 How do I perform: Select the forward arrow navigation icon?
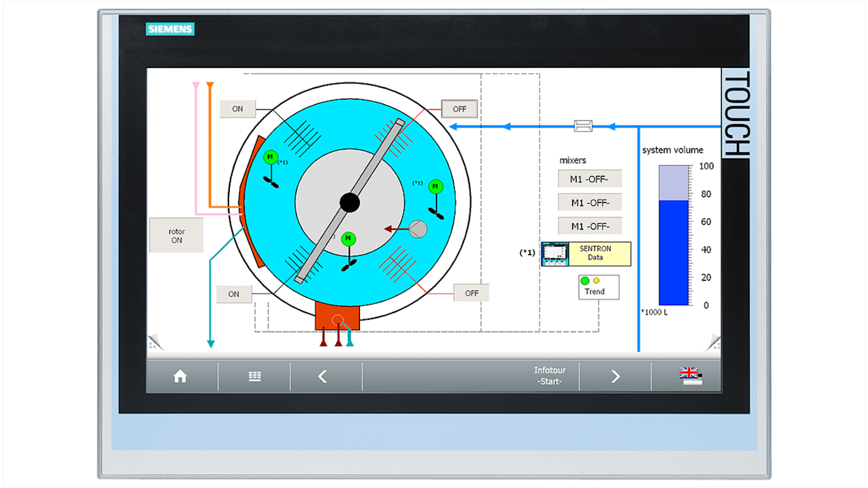point(616,377)
